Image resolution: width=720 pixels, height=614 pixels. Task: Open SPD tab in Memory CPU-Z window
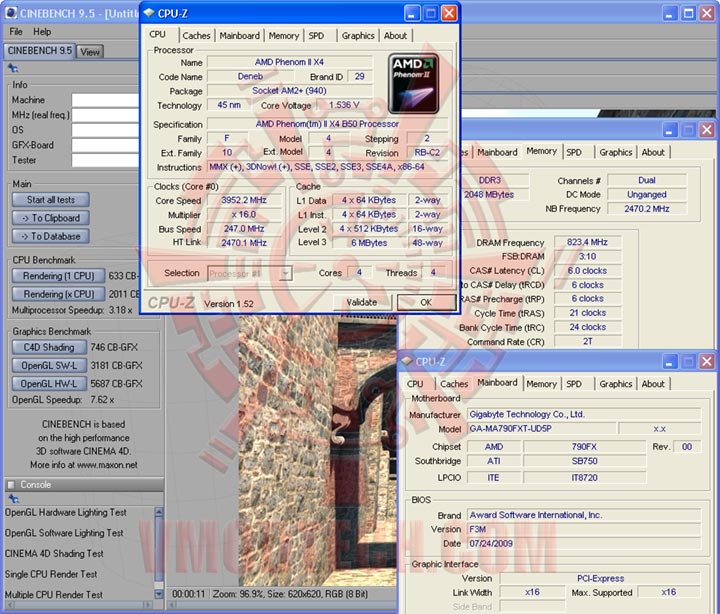(x=574, y=152)
